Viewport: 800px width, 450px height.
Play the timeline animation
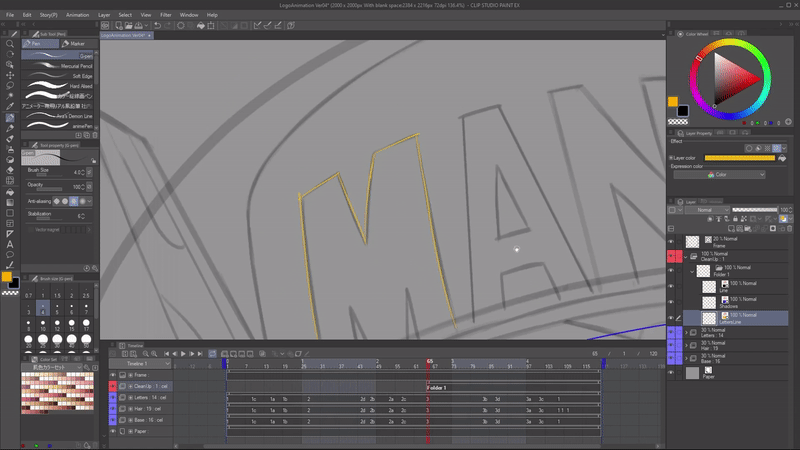point(183,354)
